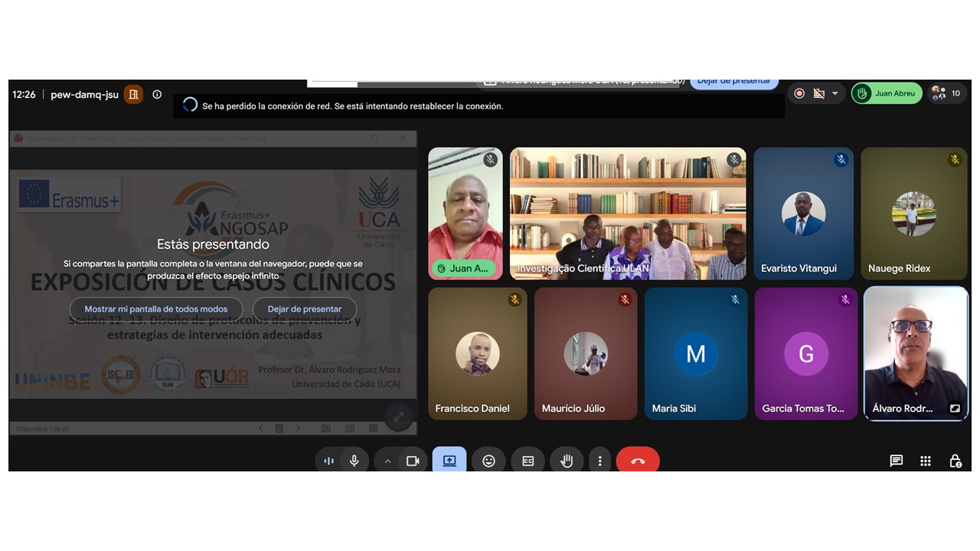Image resolution: width=980 pixels, height=551 pixels.
Task: Click the Diapositiva 1 de 26 status text
Action: pyautogui.click(x=43, y=429)
